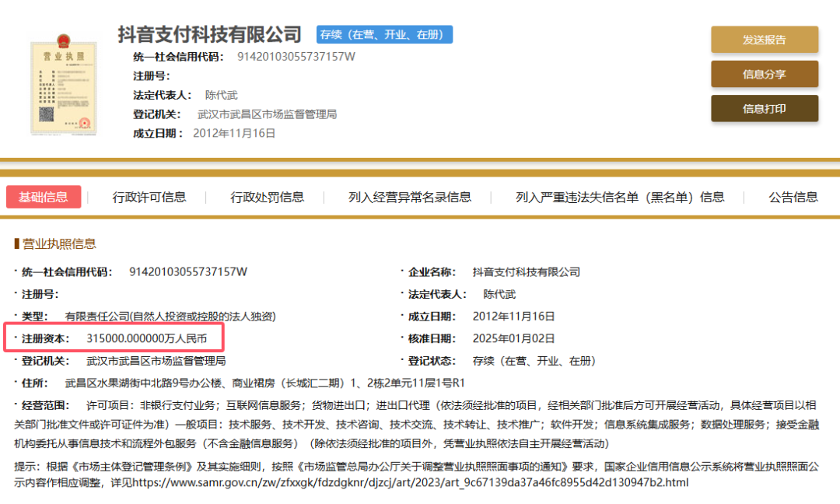
Task: Click the 发送报告 button
Action: point(765,40)
